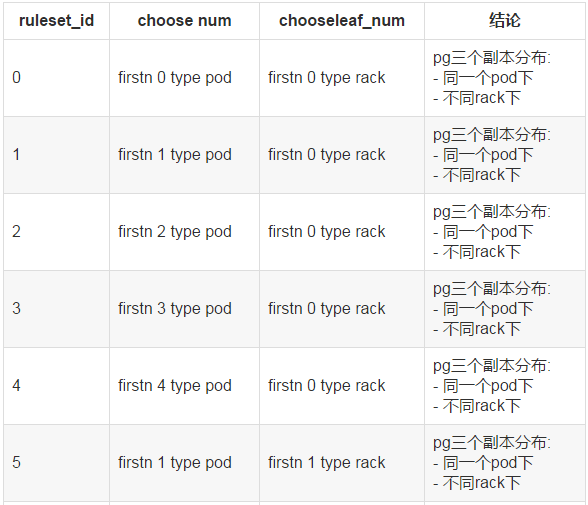The height and width of the screenshot is (505, 588).
Task: Click the conclusion cell in ruleset 0 row
Action: (505, 78)
